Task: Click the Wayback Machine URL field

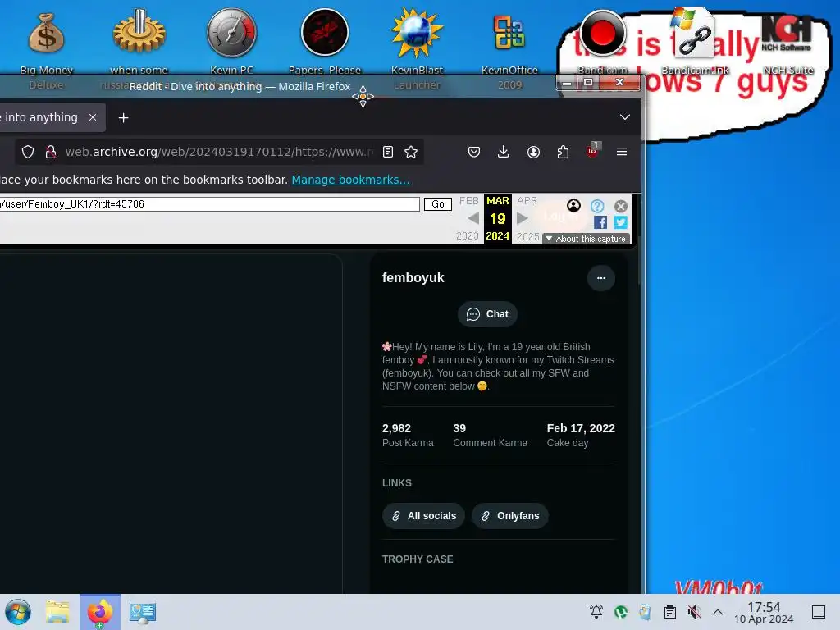Action: (x=209, y=204)
